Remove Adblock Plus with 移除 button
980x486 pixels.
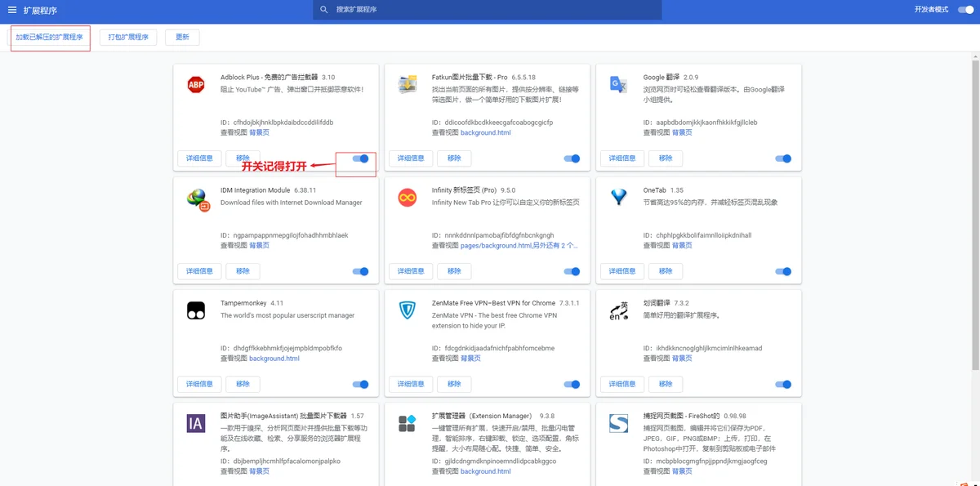tap(243, 158)
